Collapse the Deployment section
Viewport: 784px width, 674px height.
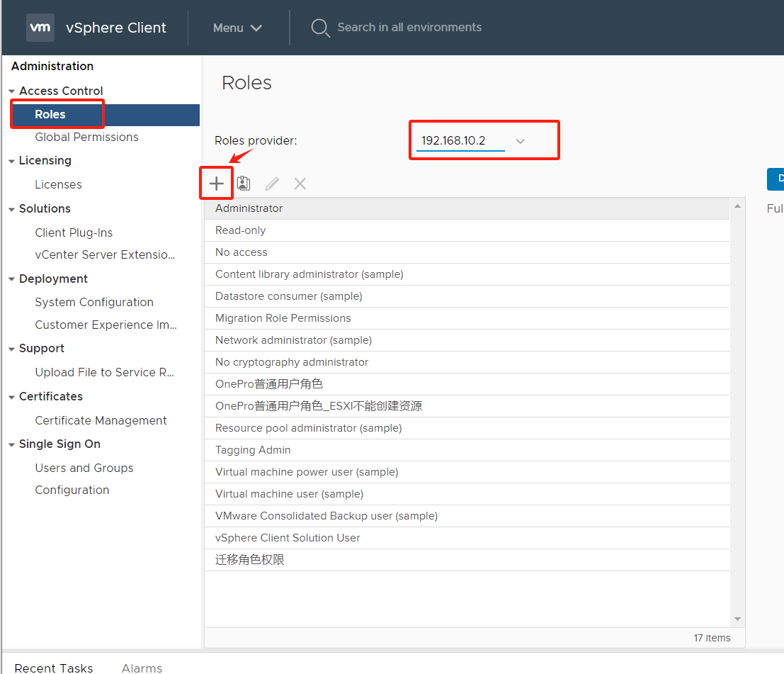[11, 279]
